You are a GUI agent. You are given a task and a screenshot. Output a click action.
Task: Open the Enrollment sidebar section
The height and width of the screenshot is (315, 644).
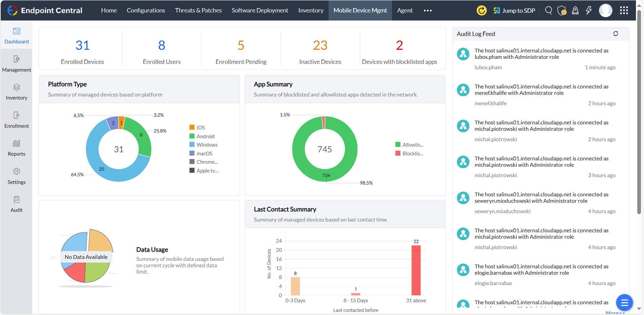(16, 120)
